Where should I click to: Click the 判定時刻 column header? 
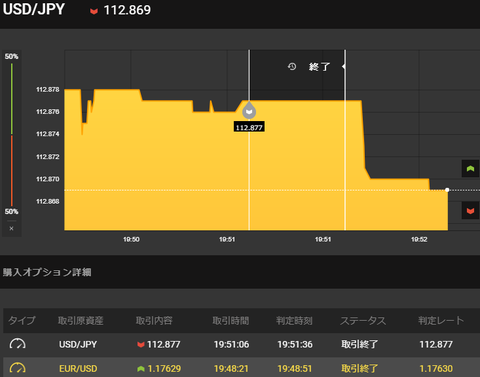294,321
